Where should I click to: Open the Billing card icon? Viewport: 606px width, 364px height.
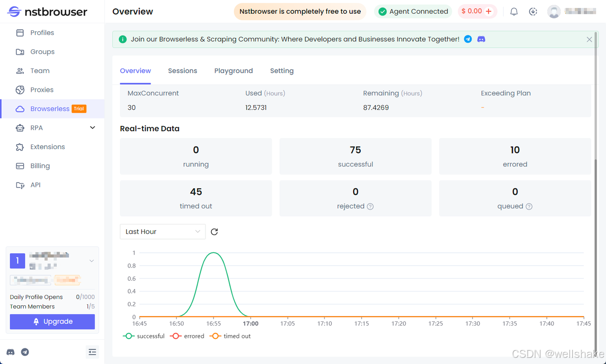tap(20, 166)
